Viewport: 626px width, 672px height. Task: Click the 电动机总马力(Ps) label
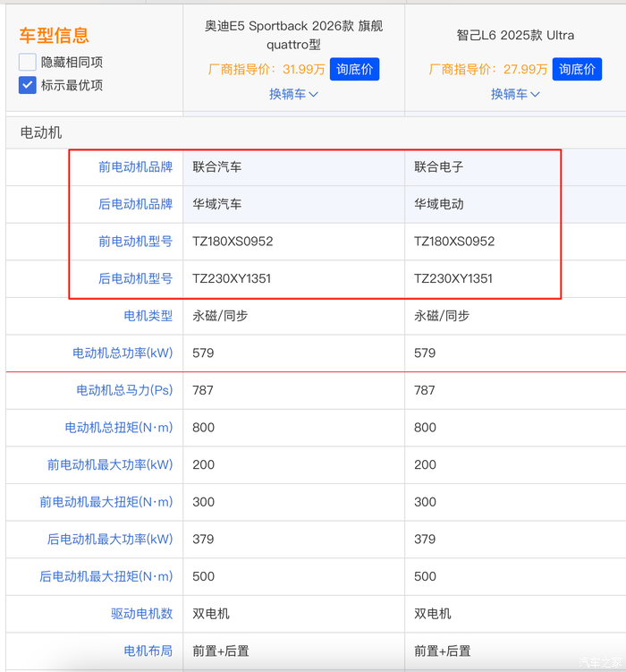124,390
